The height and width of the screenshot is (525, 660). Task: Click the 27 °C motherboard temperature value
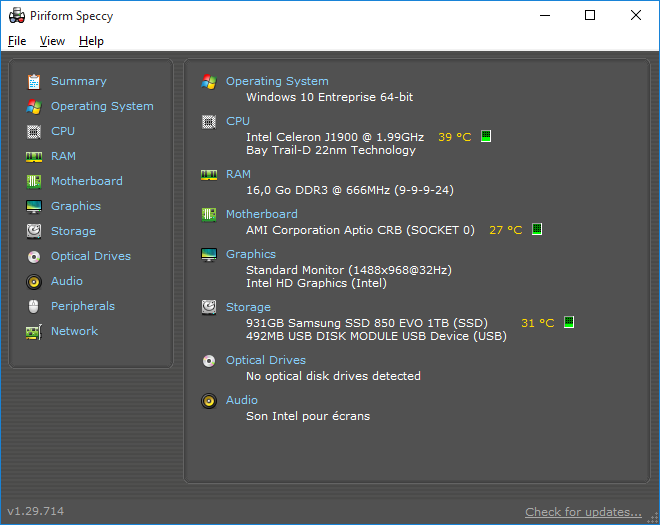pos(506,230)
